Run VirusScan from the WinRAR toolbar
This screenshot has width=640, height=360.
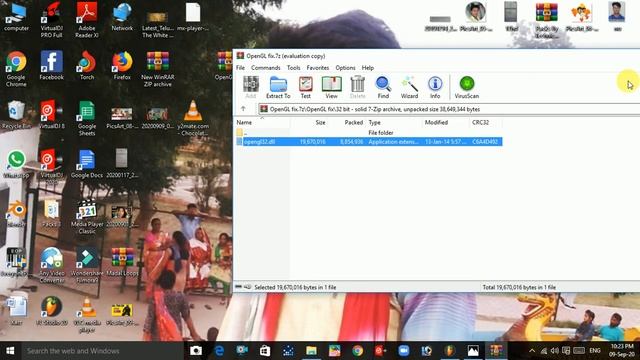pyautogui.click(x=467, y=87)
